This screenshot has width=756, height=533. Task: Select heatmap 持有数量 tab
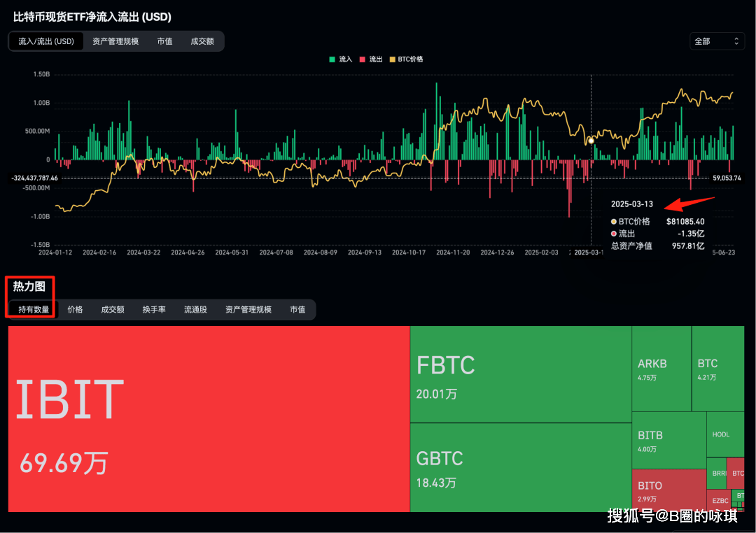(x=34, y=309)
